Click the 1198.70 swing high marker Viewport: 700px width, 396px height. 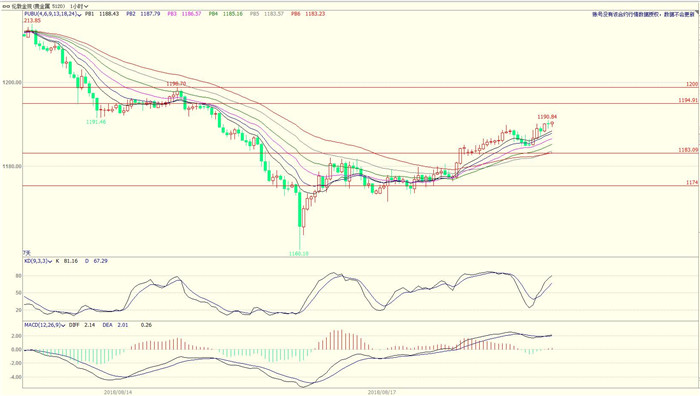coord(176,84)
